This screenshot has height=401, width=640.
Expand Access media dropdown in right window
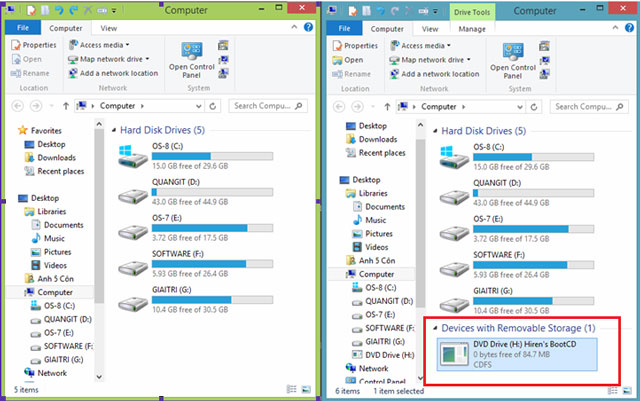pos(449,46)
